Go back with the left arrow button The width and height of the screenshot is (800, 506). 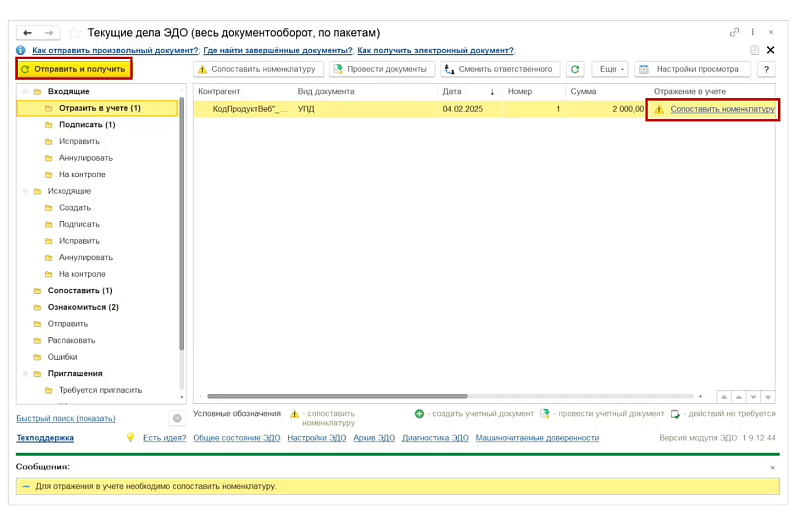point(28,33)
